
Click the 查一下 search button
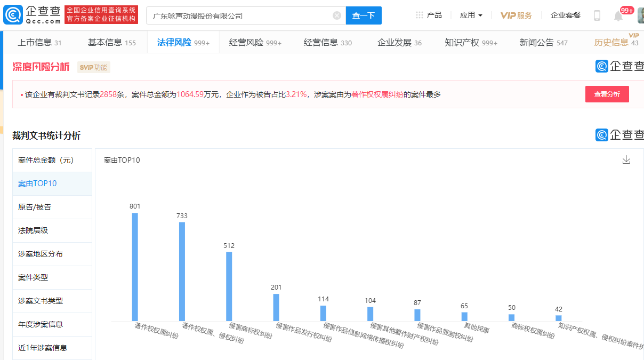point(364,15)
